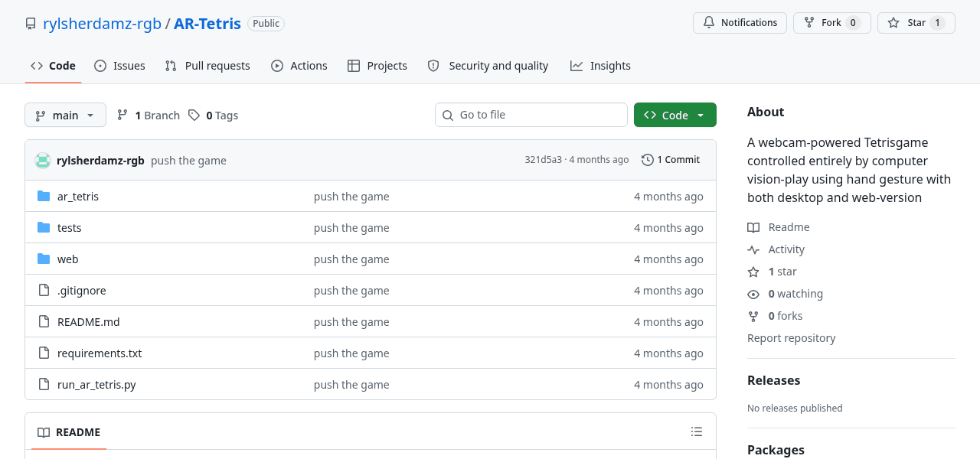The width and height of the screenshot is (980, 459).
Task: Click the fork icon beside 0 forks
Action: click(x=753, y=316)
